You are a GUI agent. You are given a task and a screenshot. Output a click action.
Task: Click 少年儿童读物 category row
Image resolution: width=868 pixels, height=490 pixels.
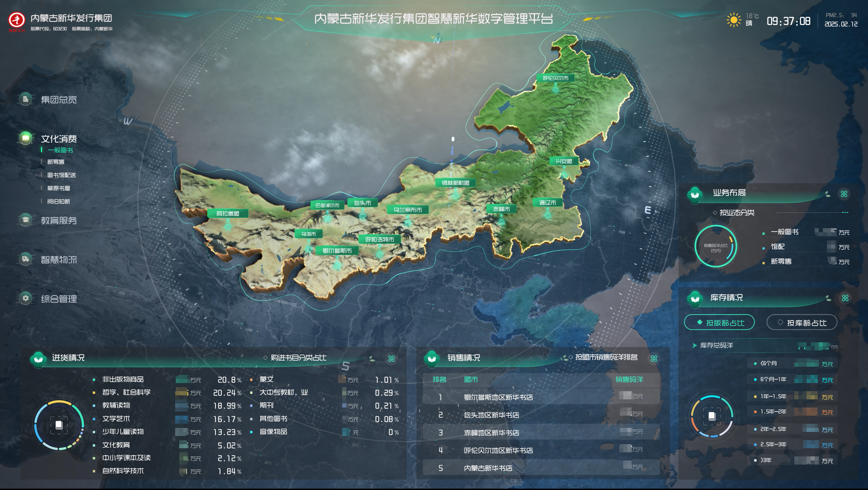(x=167, y=432)
